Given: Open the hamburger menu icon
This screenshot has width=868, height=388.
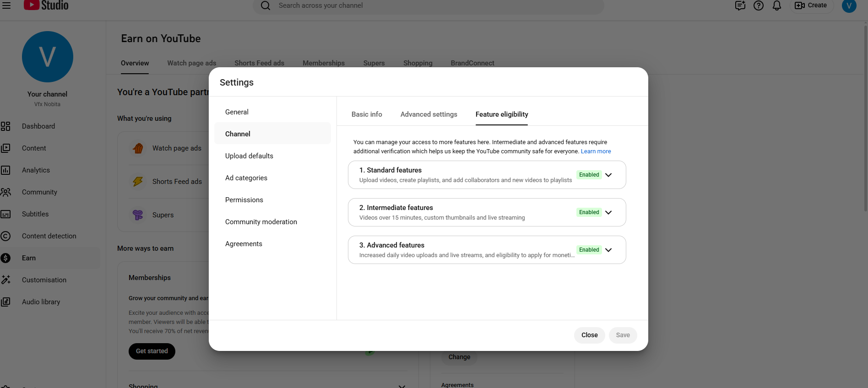Looking at the screenshot, I should [x=6, y=5].
